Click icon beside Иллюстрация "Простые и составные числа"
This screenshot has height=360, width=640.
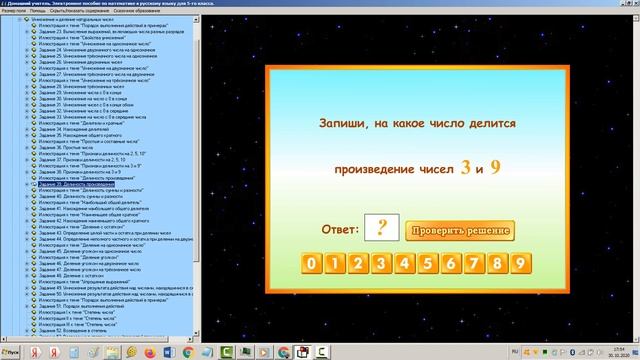[x=34, y=141]
